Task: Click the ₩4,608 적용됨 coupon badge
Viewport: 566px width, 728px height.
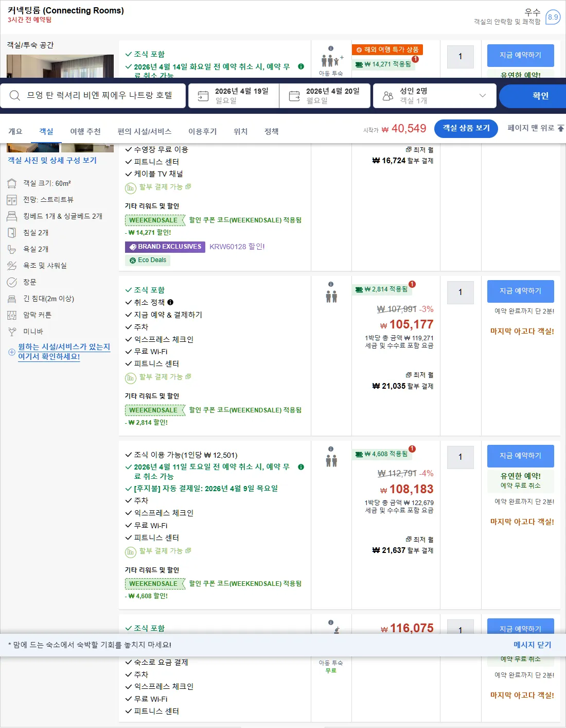Action: [383, 454]
